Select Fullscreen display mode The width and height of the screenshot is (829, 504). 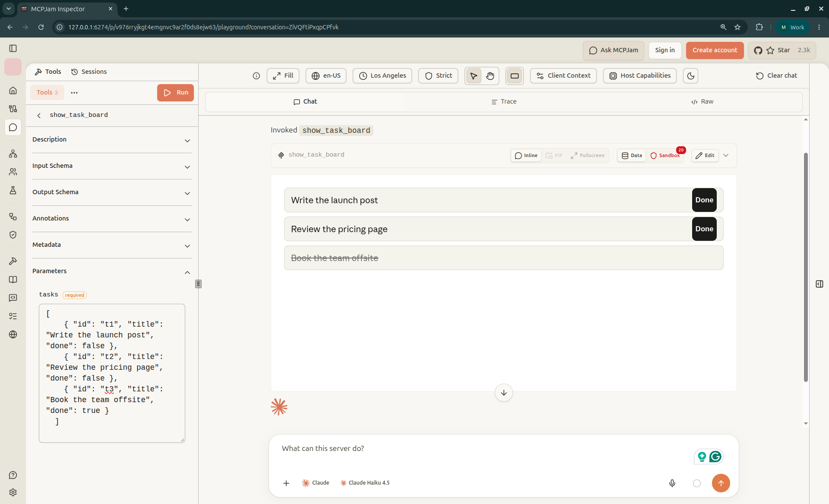pos(588,155)
